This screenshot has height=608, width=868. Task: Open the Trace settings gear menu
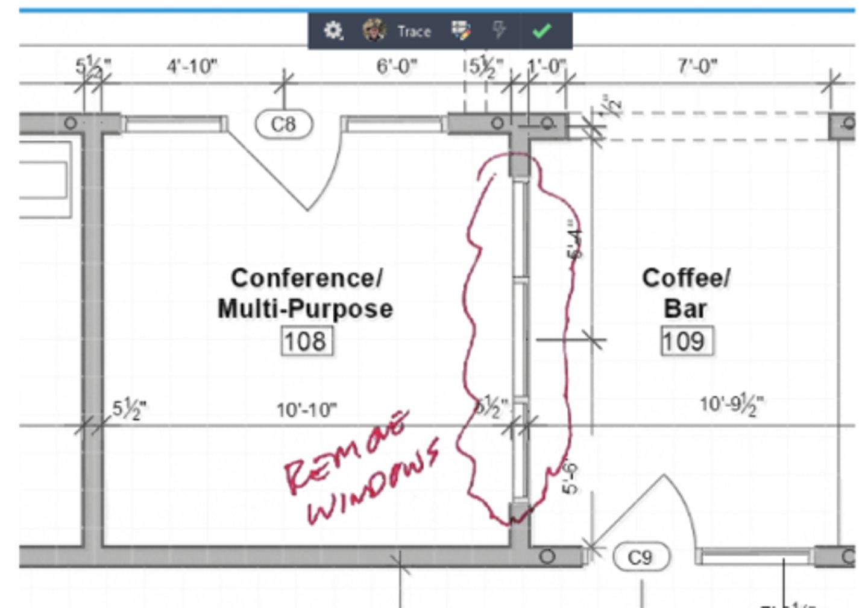[333, 31]
